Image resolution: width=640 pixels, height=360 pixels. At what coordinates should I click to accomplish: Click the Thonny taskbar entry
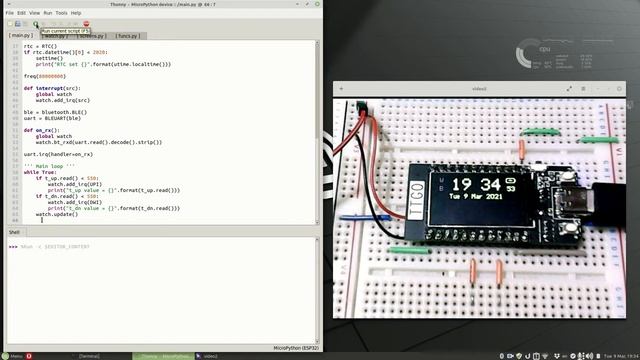click(x=163, y=356)
